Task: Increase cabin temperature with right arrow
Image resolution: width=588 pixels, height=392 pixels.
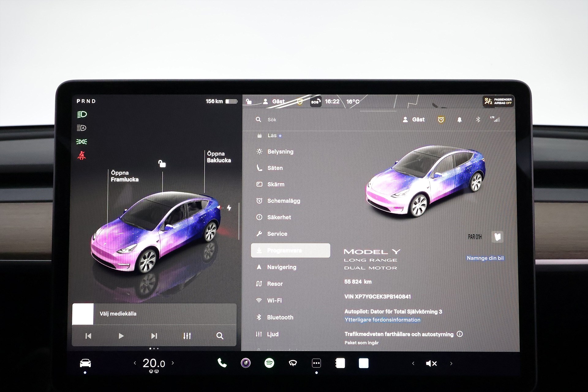Action: 173,363
